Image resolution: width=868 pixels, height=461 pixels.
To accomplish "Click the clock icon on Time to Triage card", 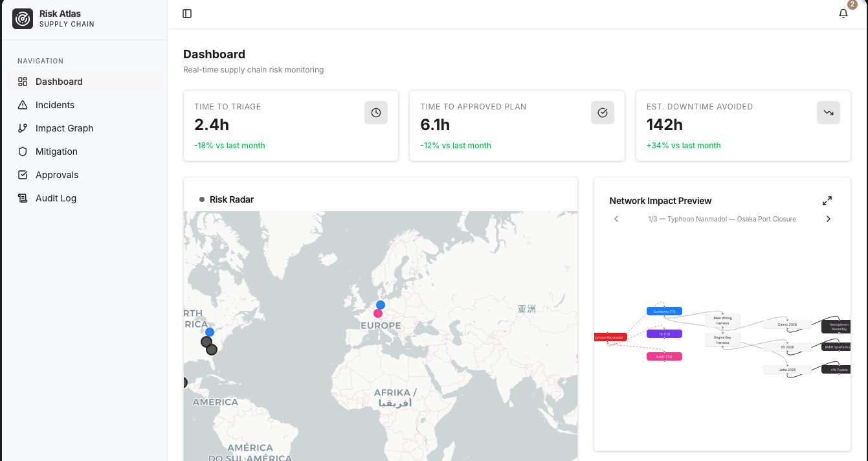I will click(375, 112).
